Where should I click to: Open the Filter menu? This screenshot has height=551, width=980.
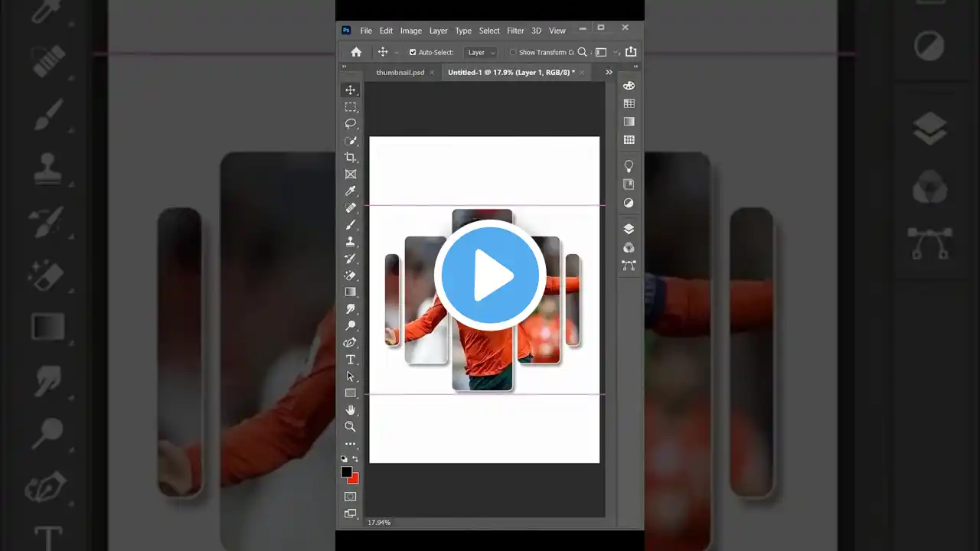coord(515,31)
